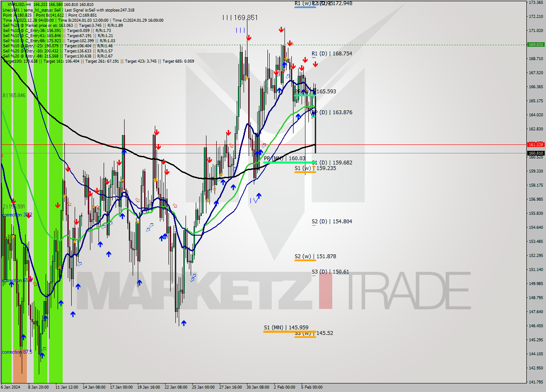The image size is (546, 392).
Task: Click the orange S1 (MN) support line
Action: point(290,331)
